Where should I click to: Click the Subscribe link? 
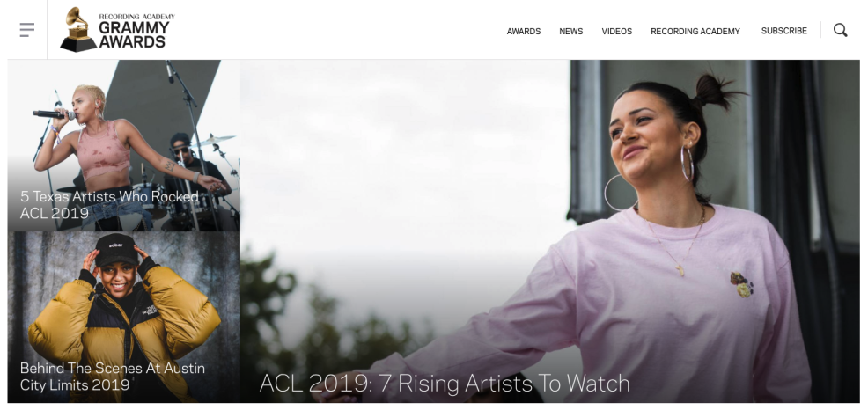(x=783, y=31)
